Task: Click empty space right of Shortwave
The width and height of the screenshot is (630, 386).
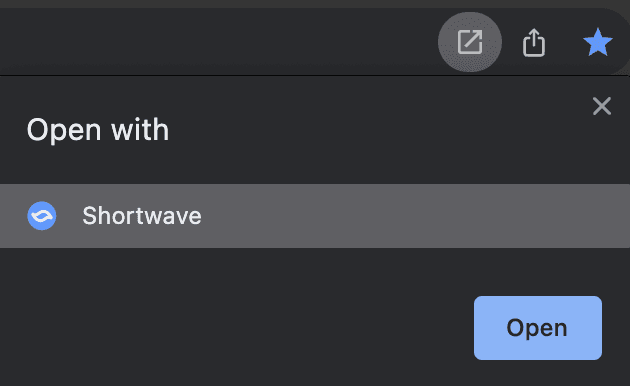Action: pyautogui.click(x=414, y=216)
